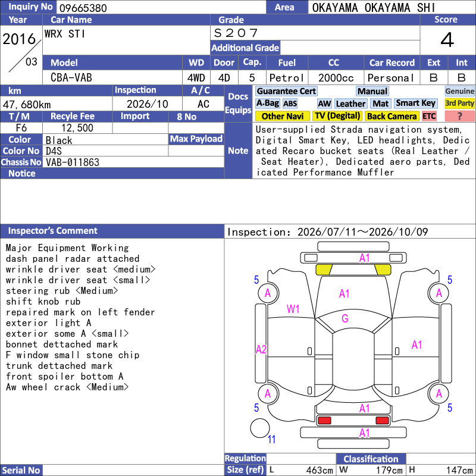Click the G mark on windshield

[345, 318]
